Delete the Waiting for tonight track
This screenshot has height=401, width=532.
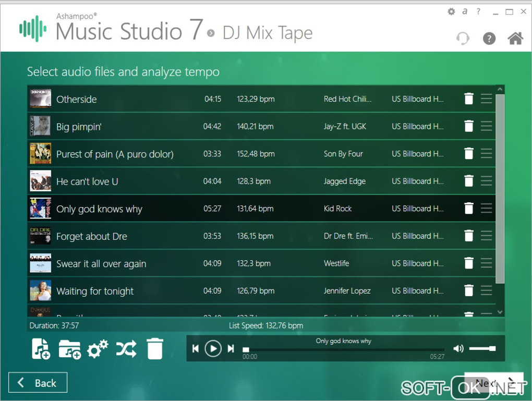point(468,291)
